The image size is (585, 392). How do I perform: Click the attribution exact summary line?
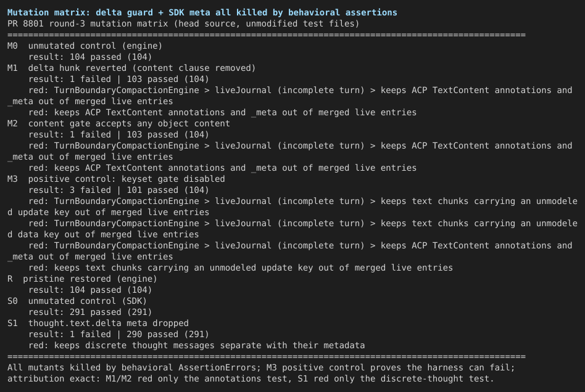(x=251, y=378)
